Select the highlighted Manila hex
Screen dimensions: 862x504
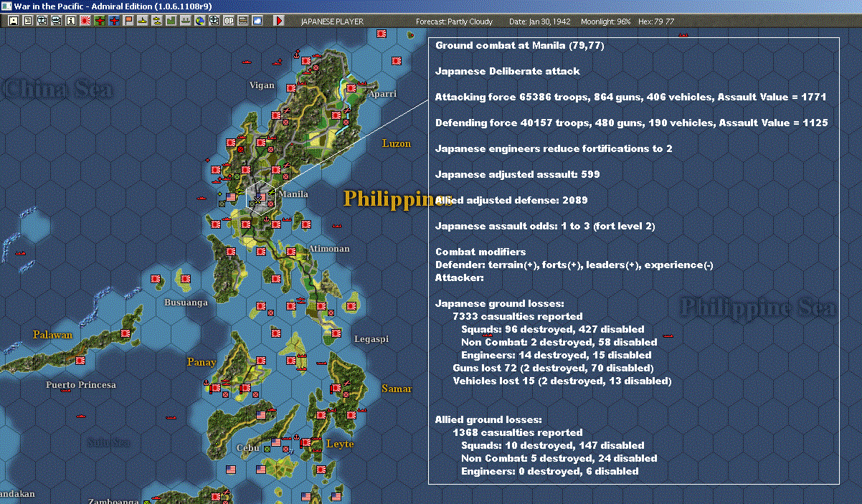point(261,197)
